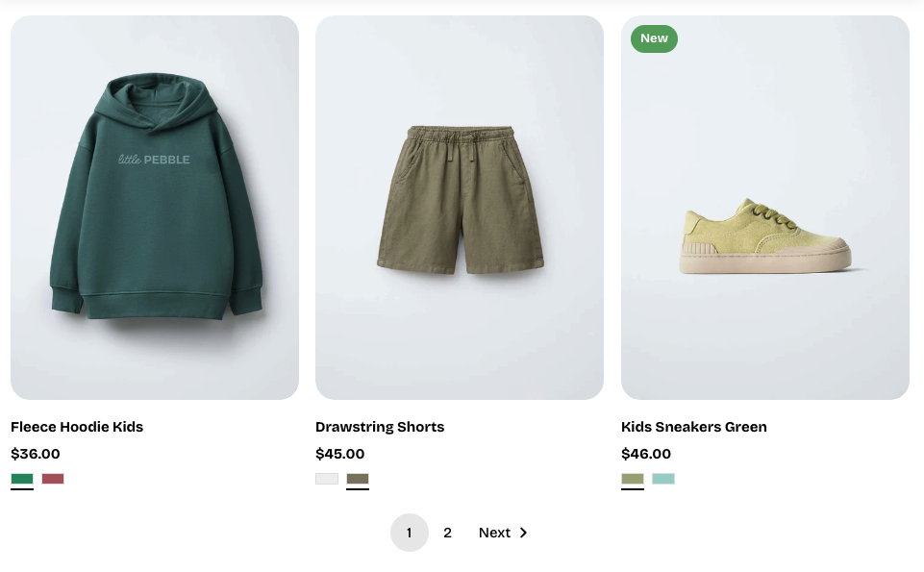Click the Fleece Hoodie Kids title
Viewport: 924px width, 572px height.
click(77, 427)
